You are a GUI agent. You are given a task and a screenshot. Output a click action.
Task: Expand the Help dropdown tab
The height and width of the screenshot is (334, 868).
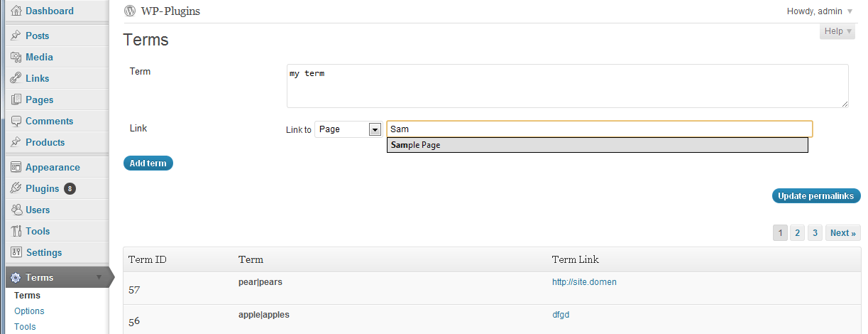click(x=837, y=31)
